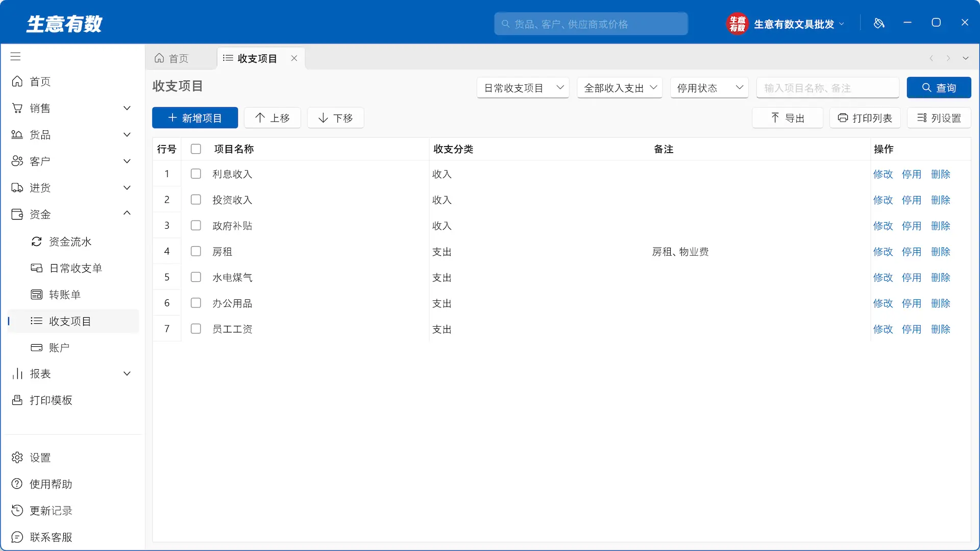Select 收支项目 in the sidebar
This screenshot has height=551, width=980.
[73, 321]
